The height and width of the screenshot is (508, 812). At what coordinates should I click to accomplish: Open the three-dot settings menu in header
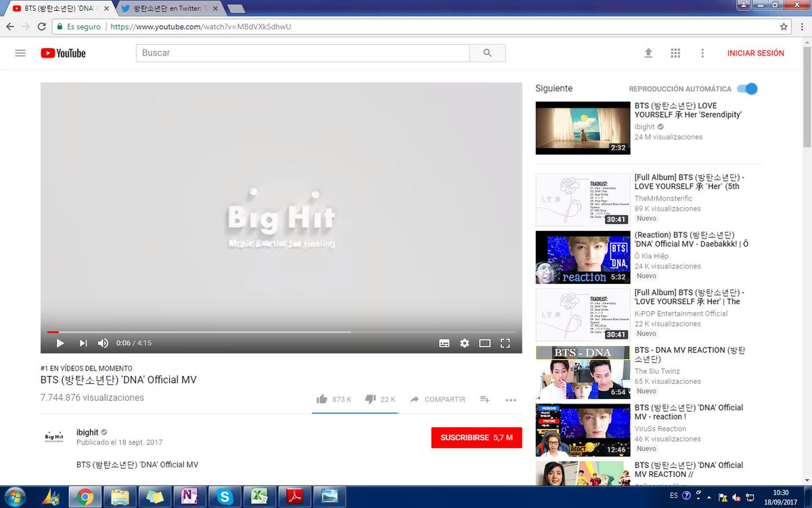[702, 53]
